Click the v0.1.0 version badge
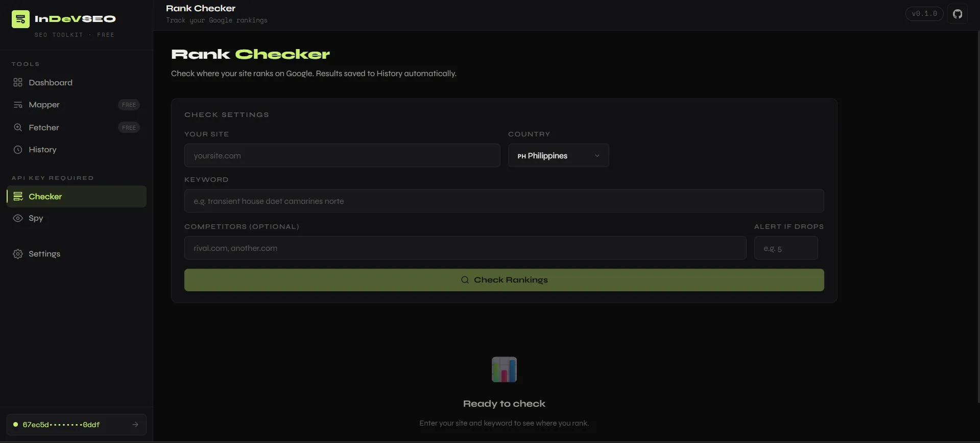This screenshot has width=980, height=443. point(924,14)
